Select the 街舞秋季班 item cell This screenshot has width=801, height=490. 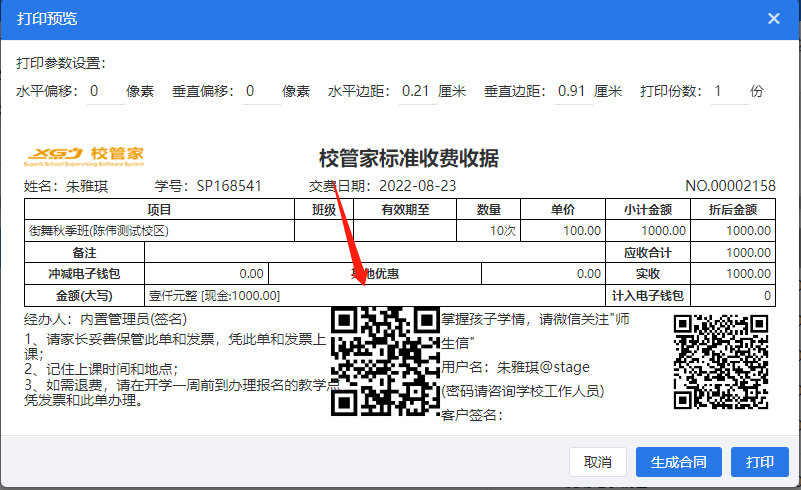[x=100, y=230]
